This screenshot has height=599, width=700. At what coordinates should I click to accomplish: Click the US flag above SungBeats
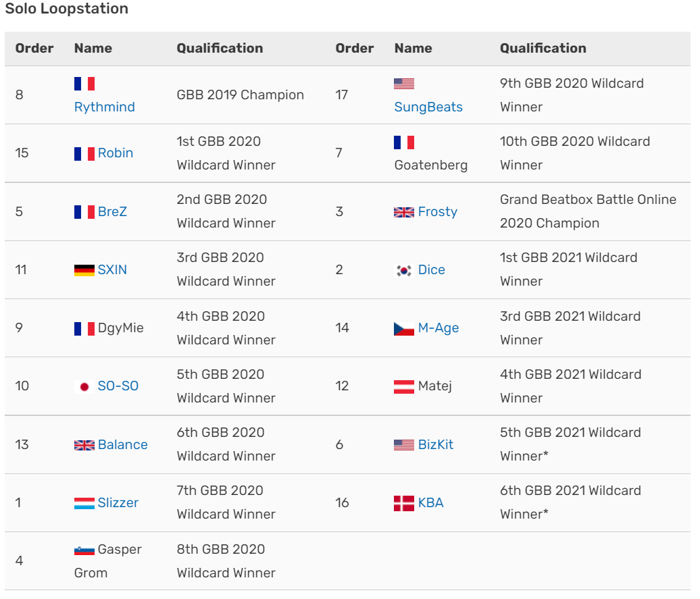[x=404, y=84]
